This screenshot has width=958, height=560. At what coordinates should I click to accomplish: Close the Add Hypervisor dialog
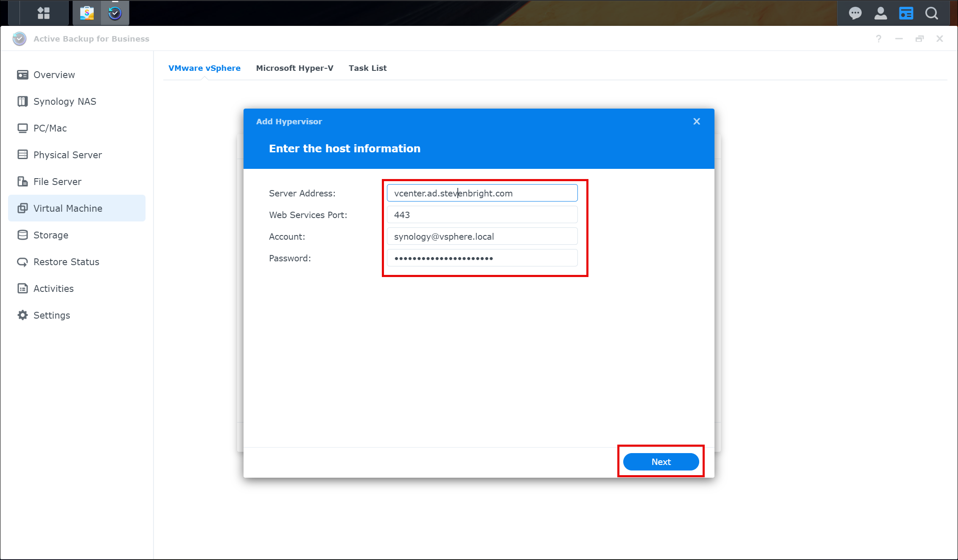(x=696, y=121)
